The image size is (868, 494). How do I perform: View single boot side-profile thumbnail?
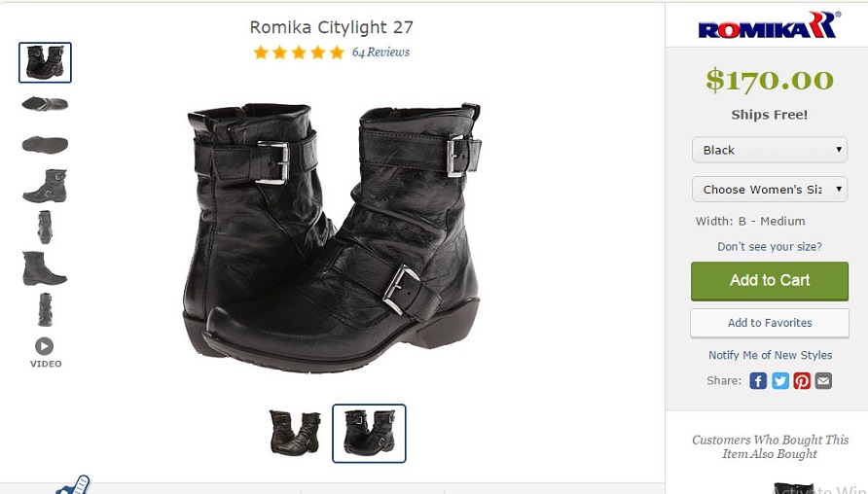[x=45, y=268]
